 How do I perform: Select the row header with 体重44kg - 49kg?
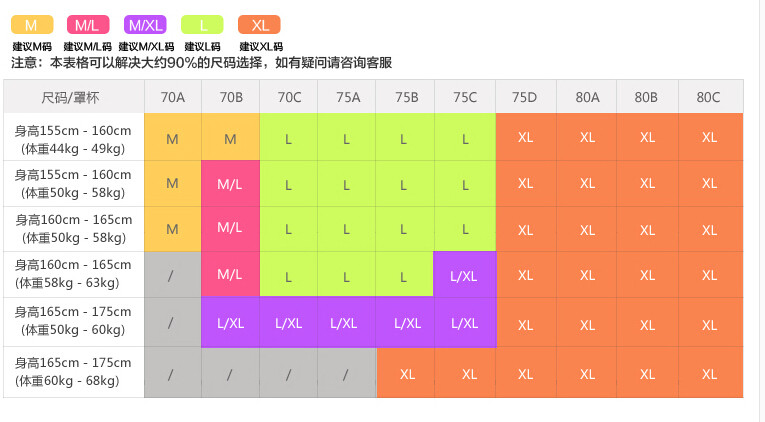[73, 138]
